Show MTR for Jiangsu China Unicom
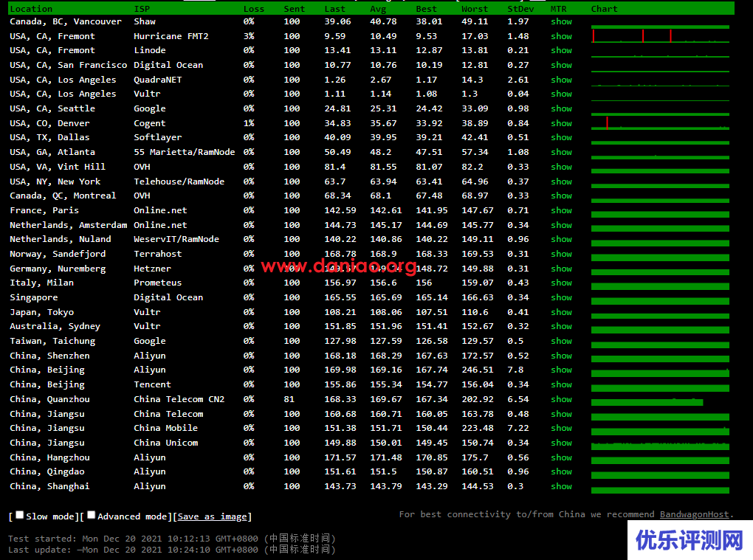 coord(561,443)
